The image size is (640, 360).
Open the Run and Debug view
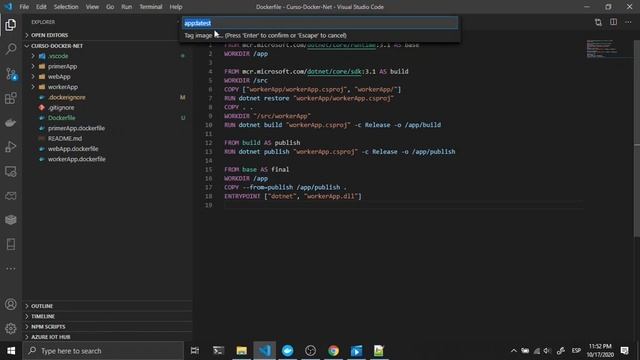coord(11,147)
